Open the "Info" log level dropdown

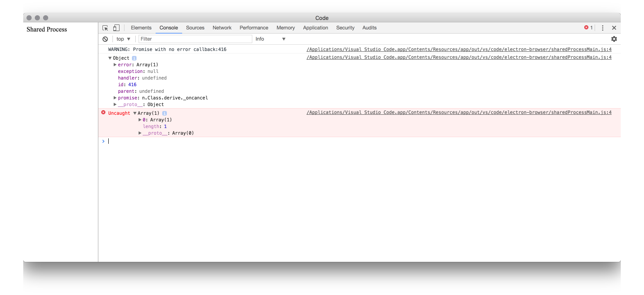[270, 39]
